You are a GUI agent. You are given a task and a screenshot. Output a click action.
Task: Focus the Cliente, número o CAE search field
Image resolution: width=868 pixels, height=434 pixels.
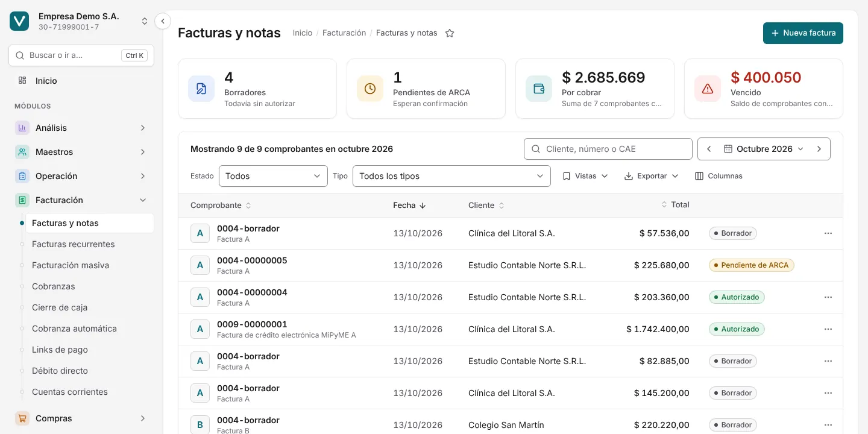coord(608,149)
